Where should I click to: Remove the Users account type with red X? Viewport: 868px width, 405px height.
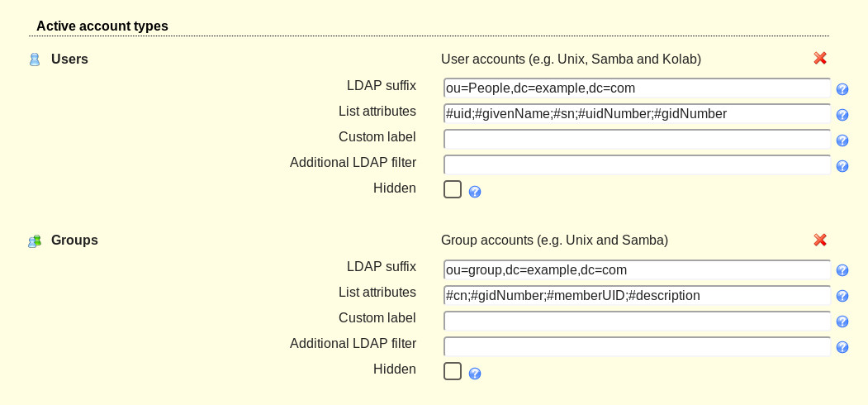[820, 58]
